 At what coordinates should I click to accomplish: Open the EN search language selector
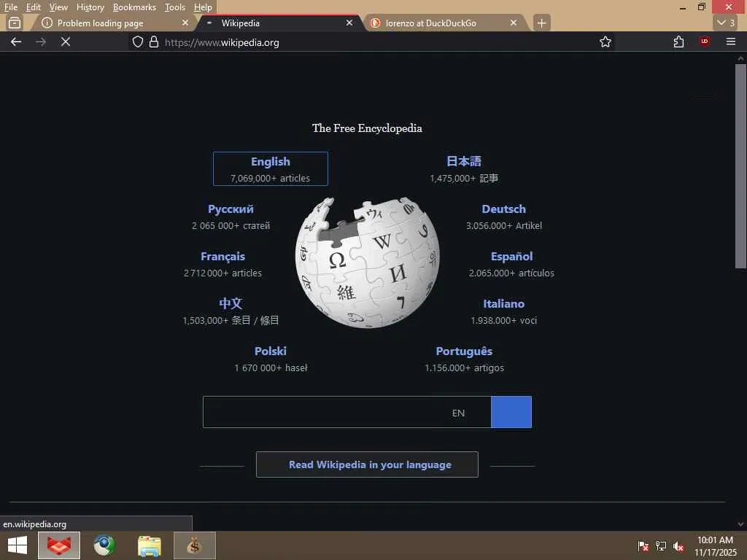click(x=458, y=413)
